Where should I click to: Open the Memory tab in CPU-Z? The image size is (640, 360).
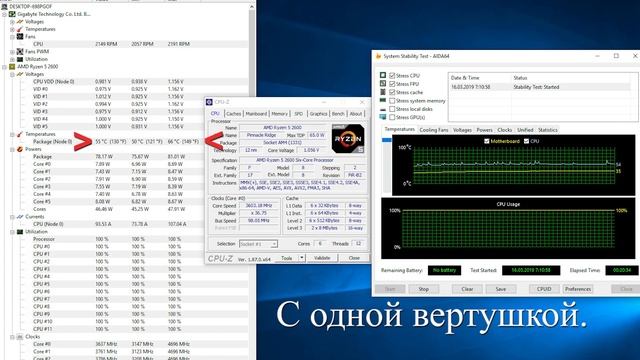(x=280, y=114)
